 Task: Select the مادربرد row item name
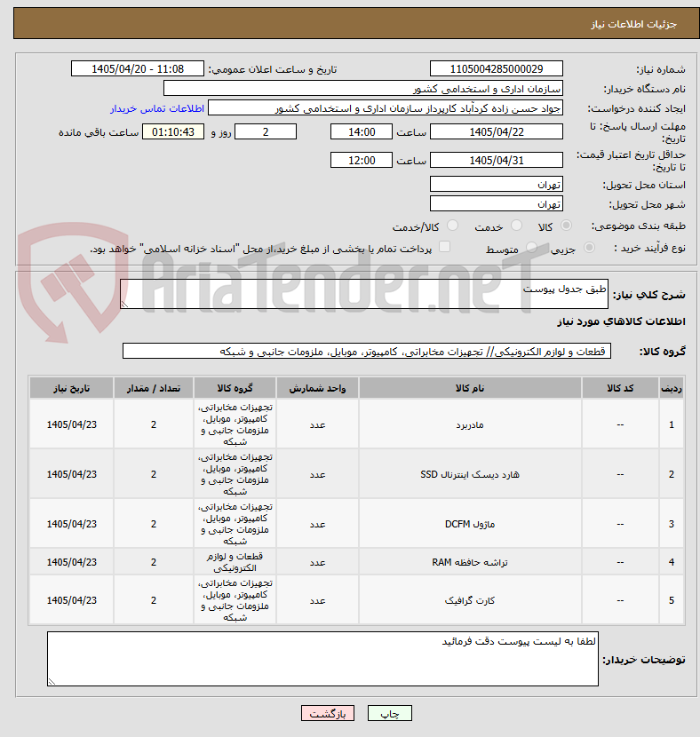pyautogui.click(x=470, y=425)
